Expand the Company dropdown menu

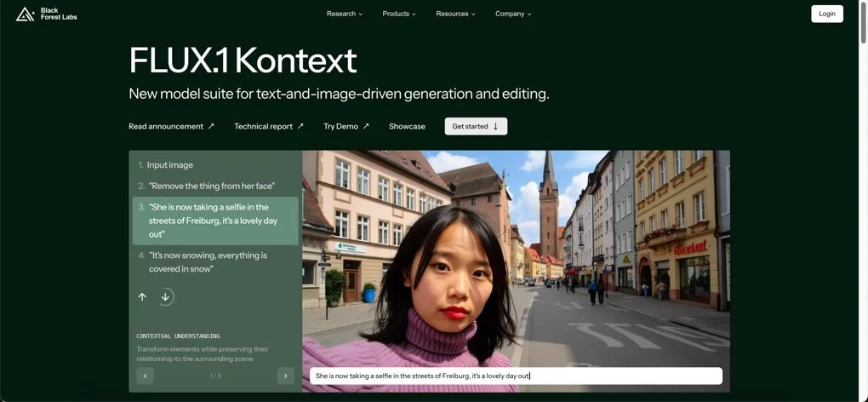513,14
